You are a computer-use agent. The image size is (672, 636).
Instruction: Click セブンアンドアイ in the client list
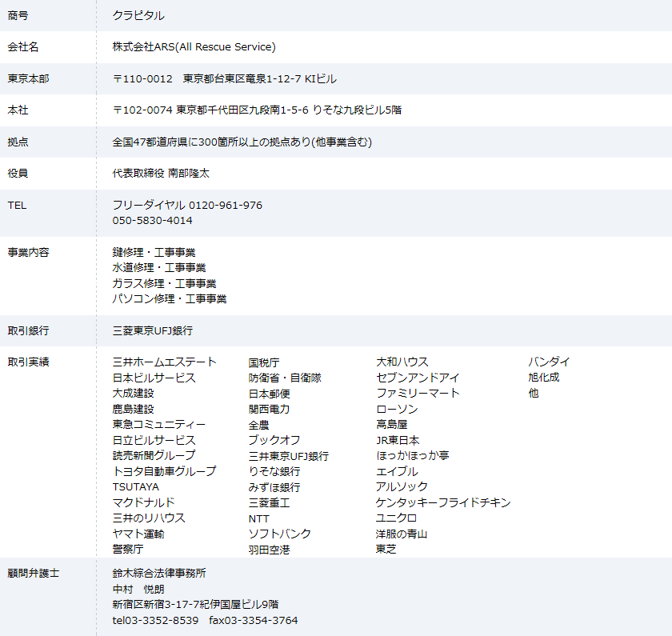pyautogui.click(x=418, y=378)
